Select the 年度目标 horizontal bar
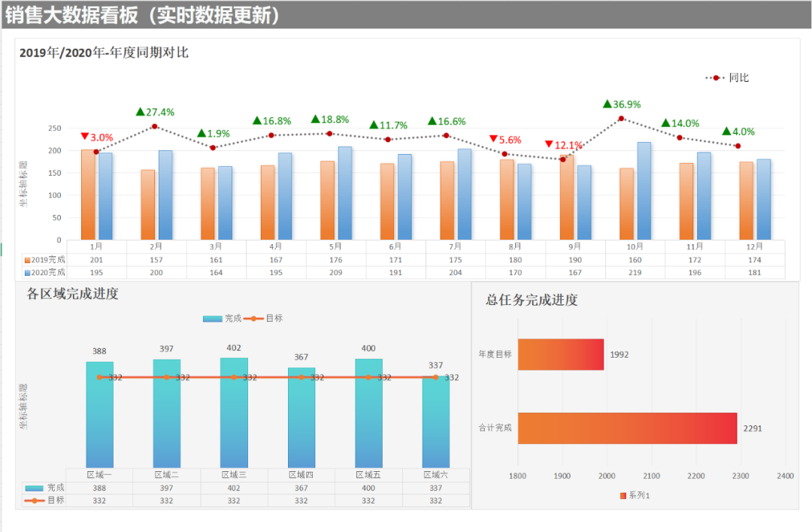Screen dimensions: 812x532 click(560, 354)
